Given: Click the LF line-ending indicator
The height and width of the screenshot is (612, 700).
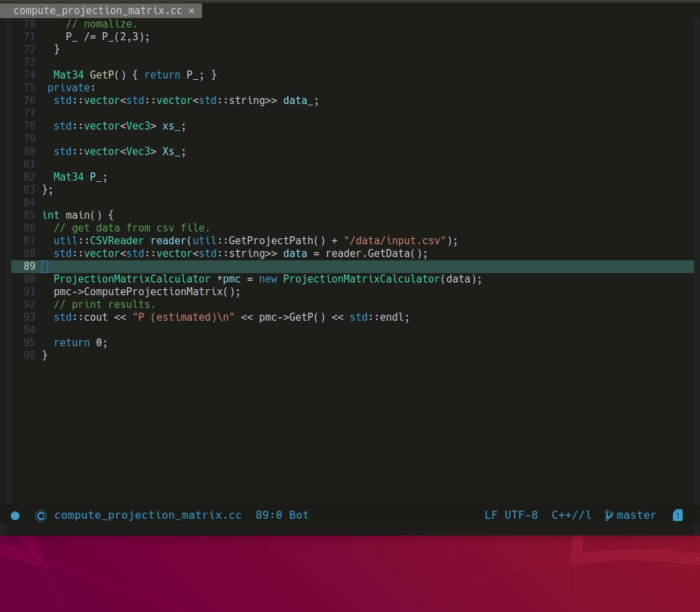Looking at the screenshot, I should pos(491,515).
